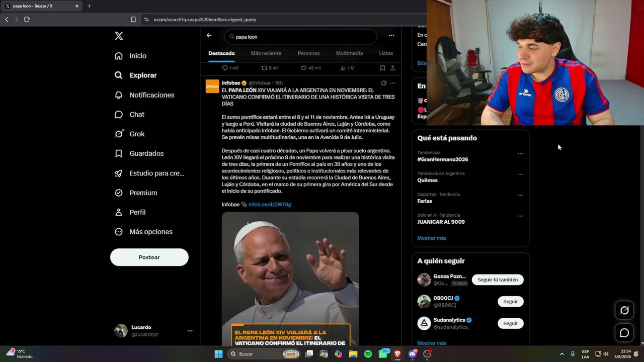This screenshot has height=362, width=644.
Task: Open the Pope León XIV post image
Action: click(x=290, y=279)
